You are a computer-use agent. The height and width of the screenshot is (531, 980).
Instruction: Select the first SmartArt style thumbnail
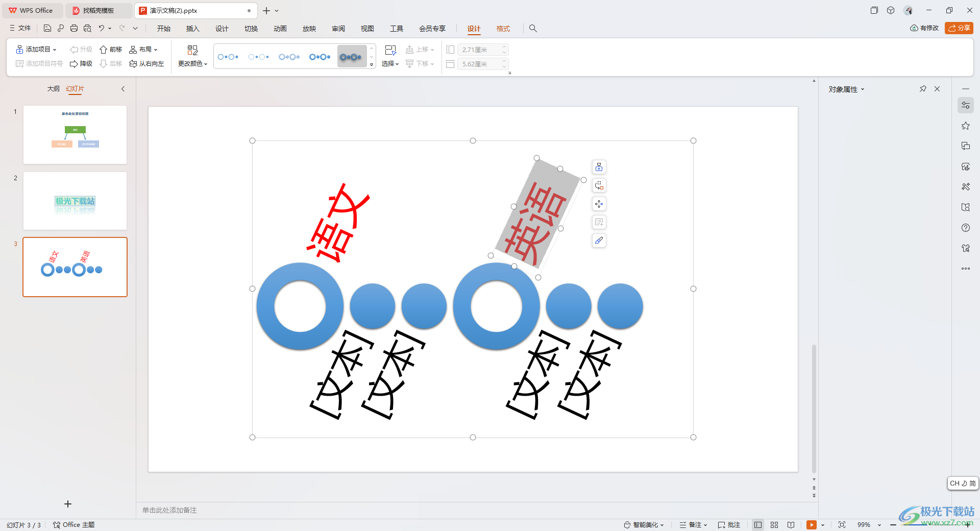[228, 57]
